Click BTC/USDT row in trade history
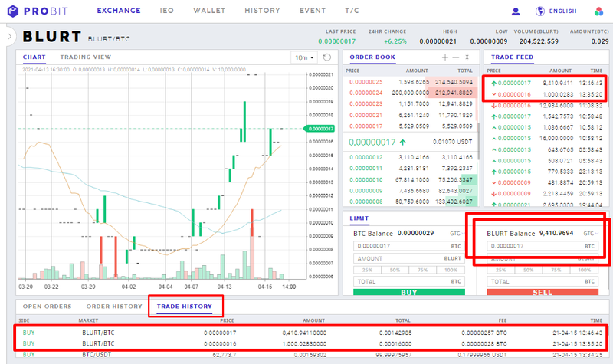613x364 pixels. [311, 355]
